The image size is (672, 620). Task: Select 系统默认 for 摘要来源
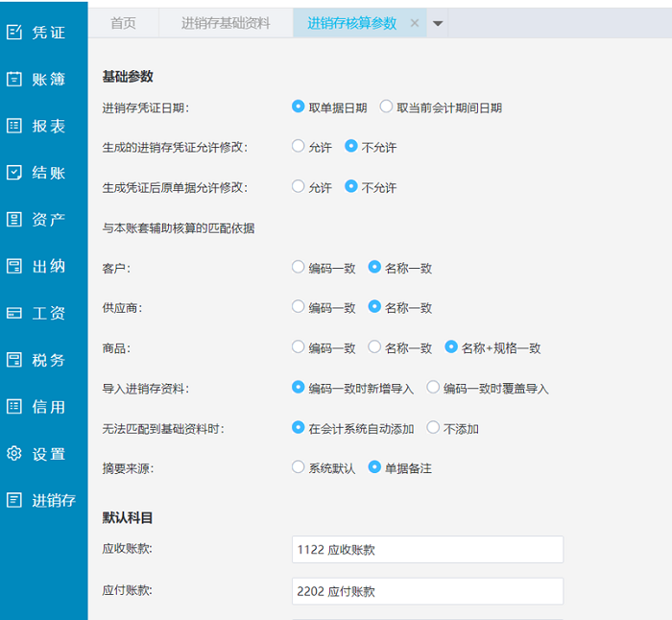(x=299, y=467)
